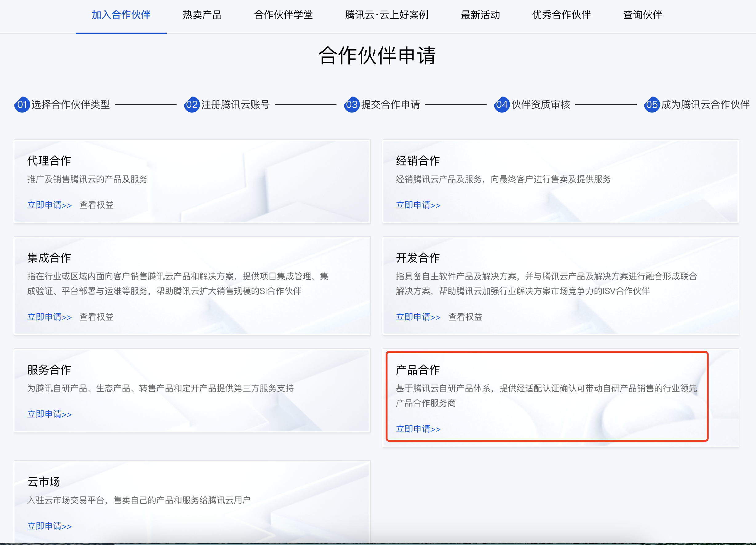Click the step 05 number badge
This screenshot has height=545, width=756.
pyautogui.click(x=652, y=105)
